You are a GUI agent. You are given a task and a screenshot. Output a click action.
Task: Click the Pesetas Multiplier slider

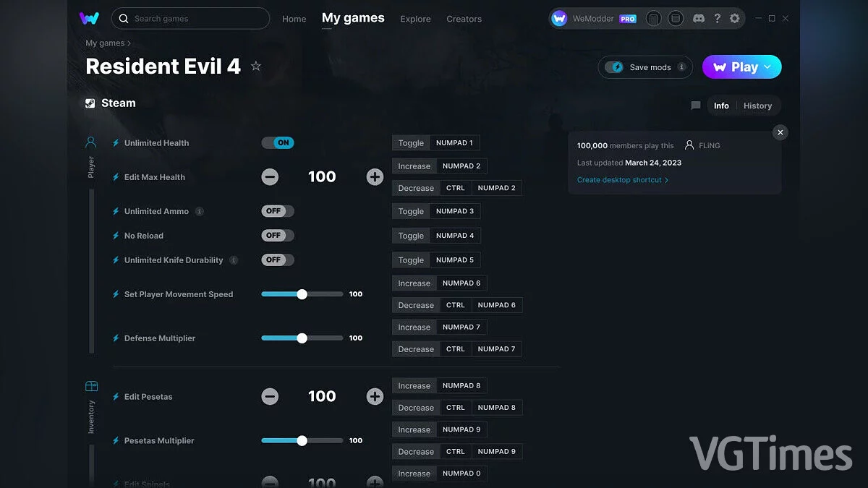click(x=302, y=441)
